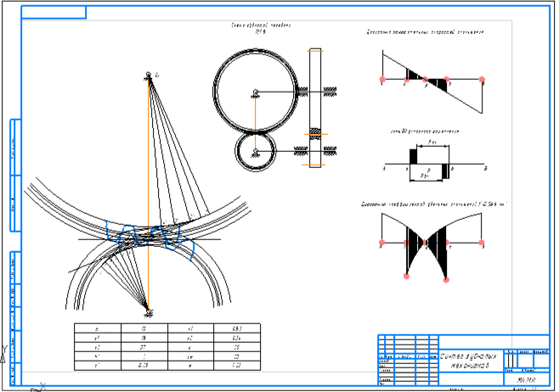The width and height of the screenshot is (559, 392).
Task: Click the upper pivot center of meshing drawing
Action: 149,75
